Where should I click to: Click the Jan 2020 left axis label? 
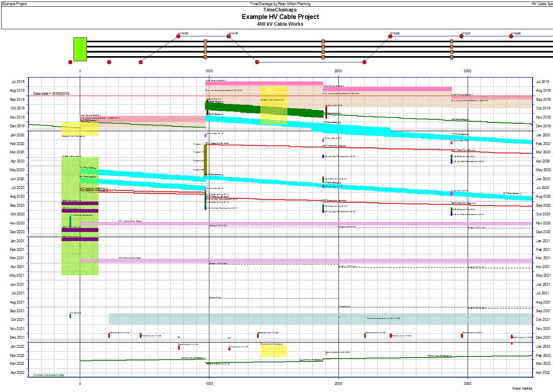17,135
